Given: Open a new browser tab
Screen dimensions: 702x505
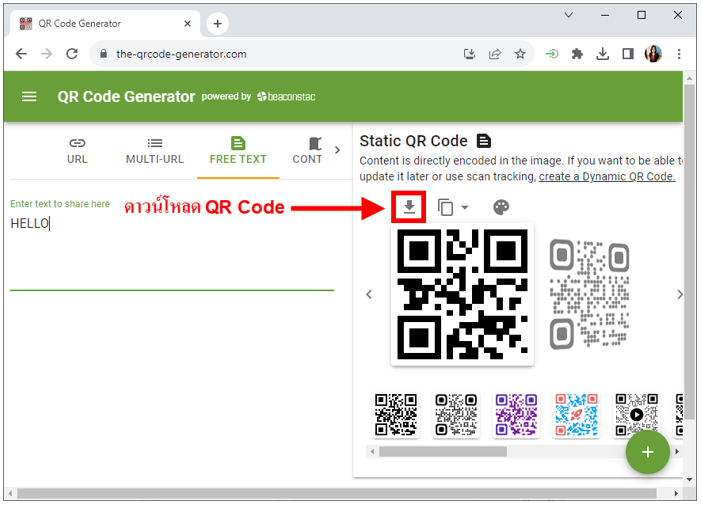Looking at the screenshot, I should pos(218,23).
